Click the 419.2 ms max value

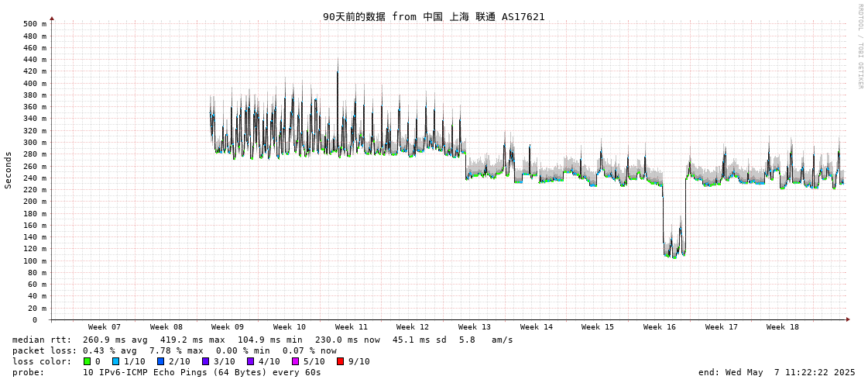pos(193,340)
